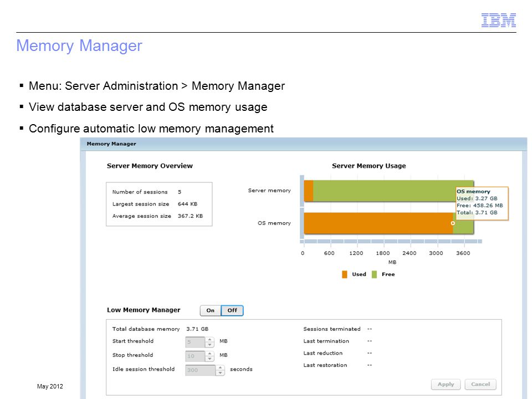Click the May 2012 footer text

50,386
